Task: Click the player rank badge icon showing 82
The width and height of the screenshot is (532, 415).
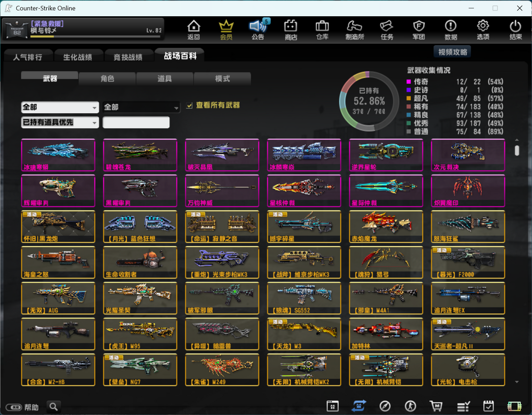Action: point(17,30)
